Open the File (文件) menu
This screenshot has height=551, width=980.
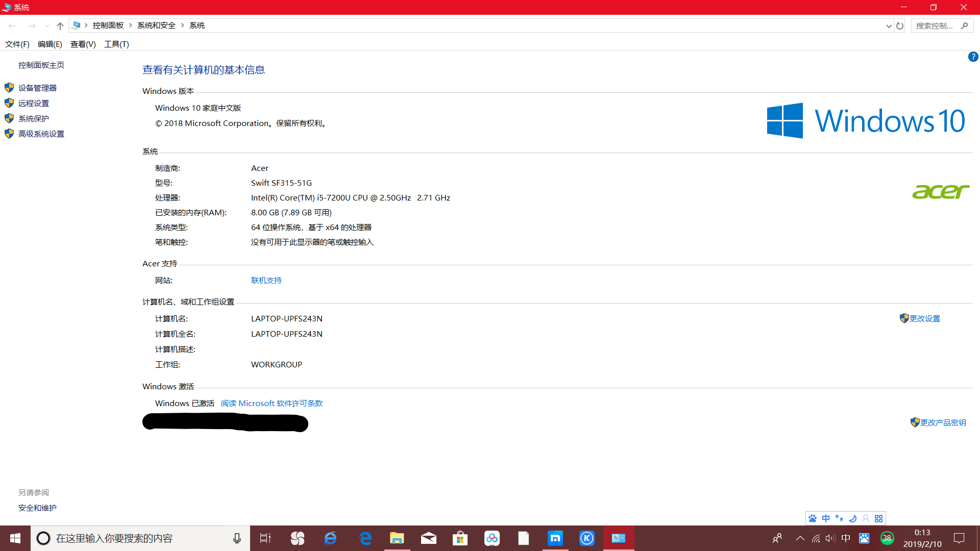17,44
